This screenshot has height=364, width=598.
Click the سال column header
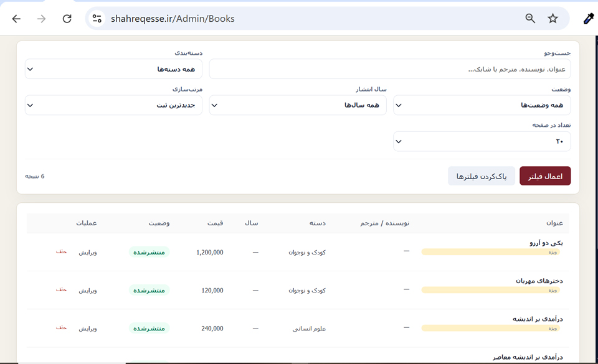(x=251, y=223)
